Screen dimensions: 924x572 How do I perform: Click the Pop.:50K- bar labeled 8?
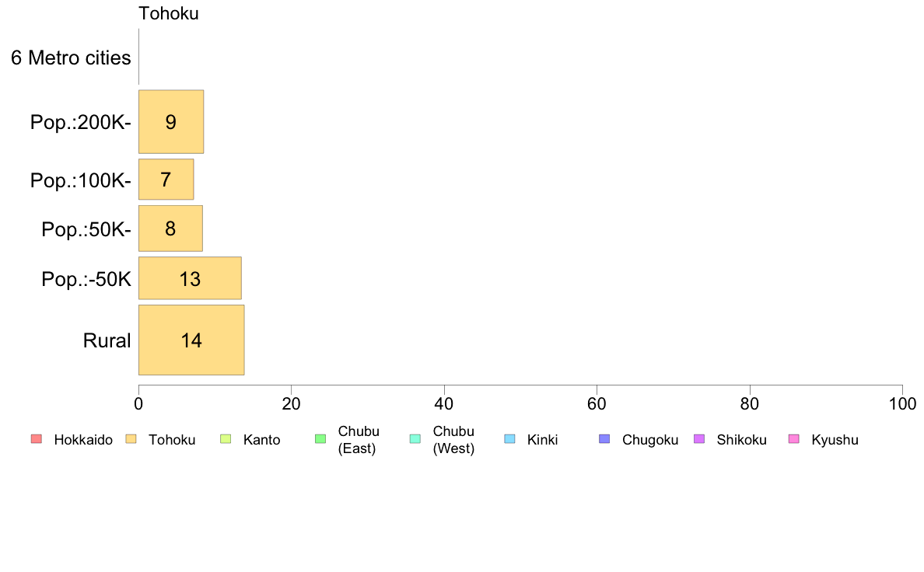[x=170, y=228]
